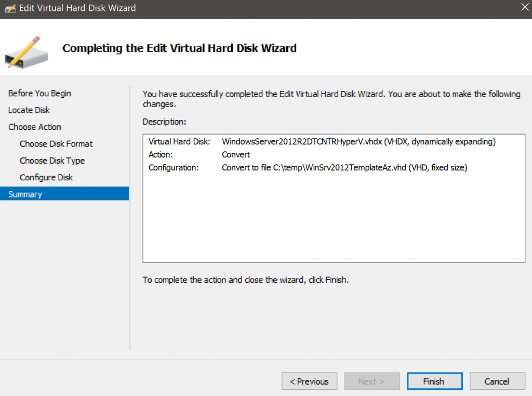Click the WindowsServer2012R2DTCNTRHyperV.vhdx file name
532x396 pixels.
[302, 141]
